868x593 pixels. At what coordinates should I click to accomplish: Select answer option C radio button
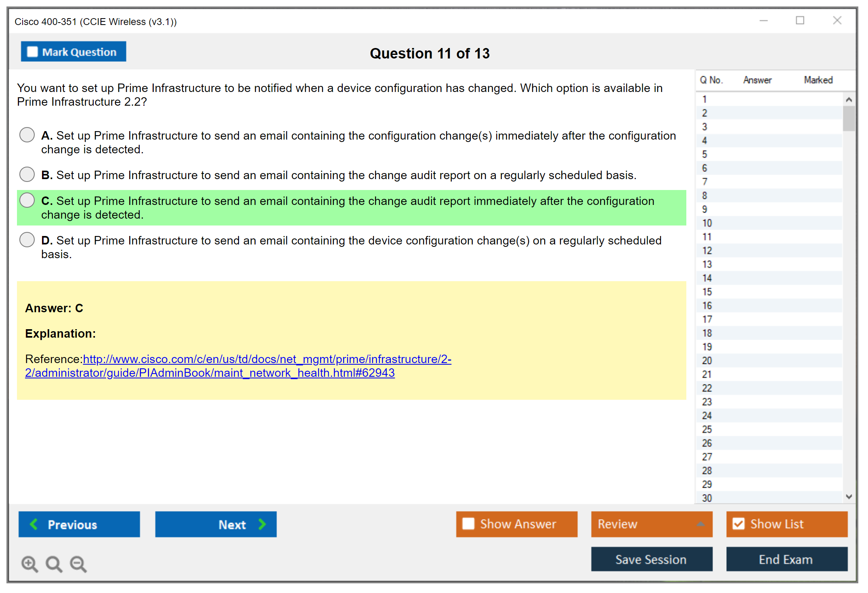click(x=27, y=200)
